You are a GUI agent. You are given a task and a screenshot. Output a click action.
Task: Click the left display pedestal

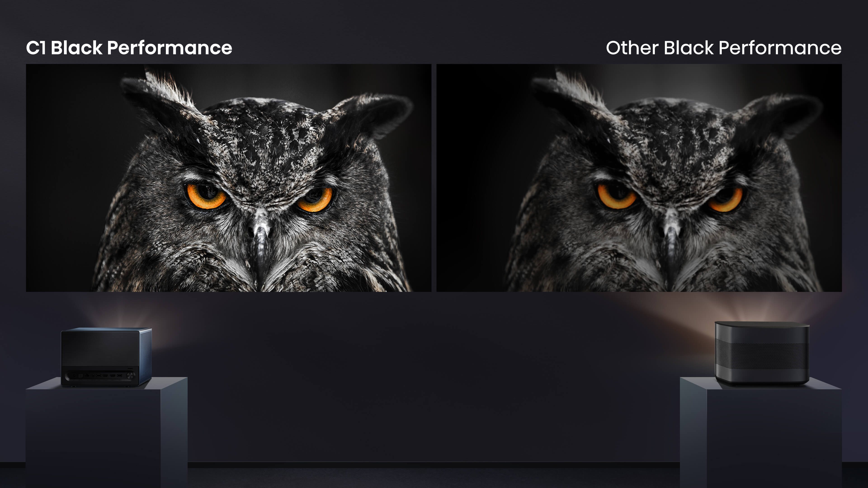pos(106,432)
